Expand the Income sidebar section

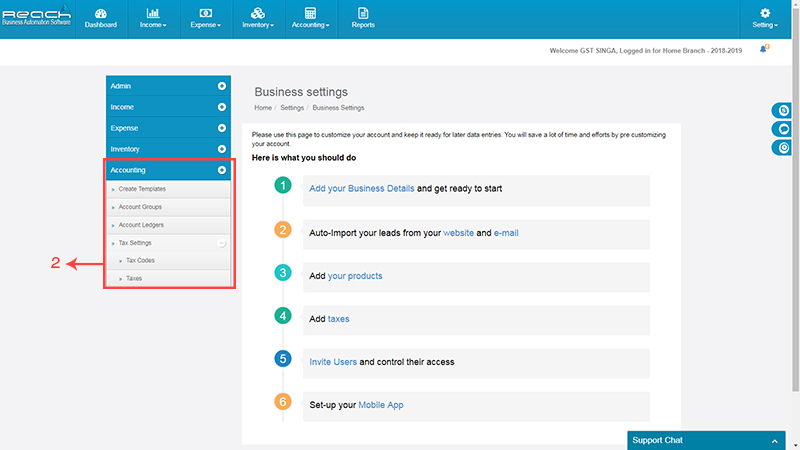click(222, 107)
